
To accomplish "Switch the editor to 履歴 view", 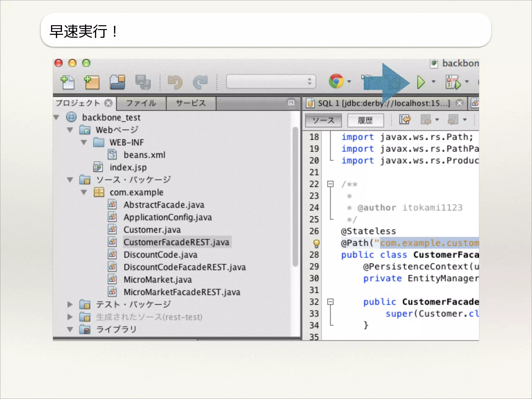I will tap(365, 121).
